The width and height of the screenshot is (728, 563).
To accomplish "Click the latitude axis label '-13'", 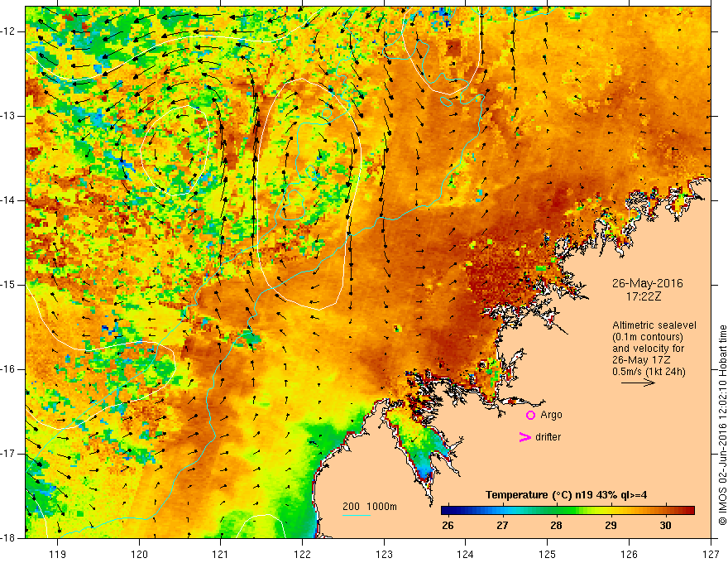I will (9, 116).
